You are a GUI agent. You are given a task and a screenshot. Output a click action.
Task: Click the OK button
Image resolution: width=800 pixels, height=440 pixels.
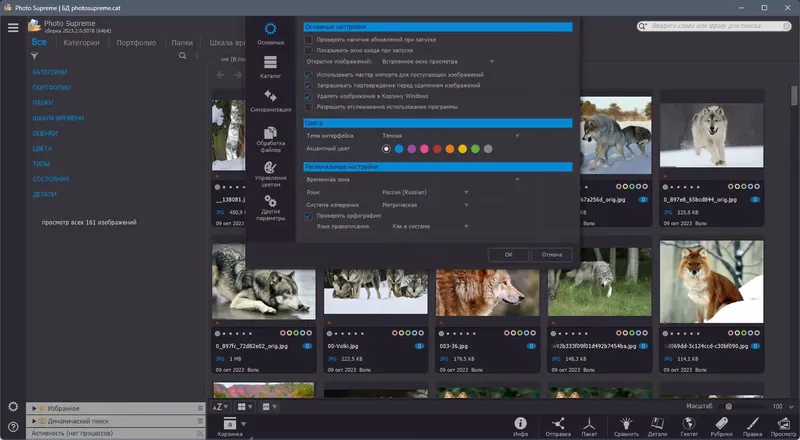pos(508,255)
